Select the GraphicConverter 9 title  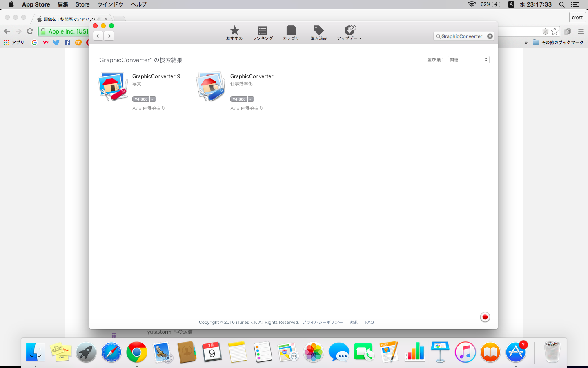[x=156, y=76]
